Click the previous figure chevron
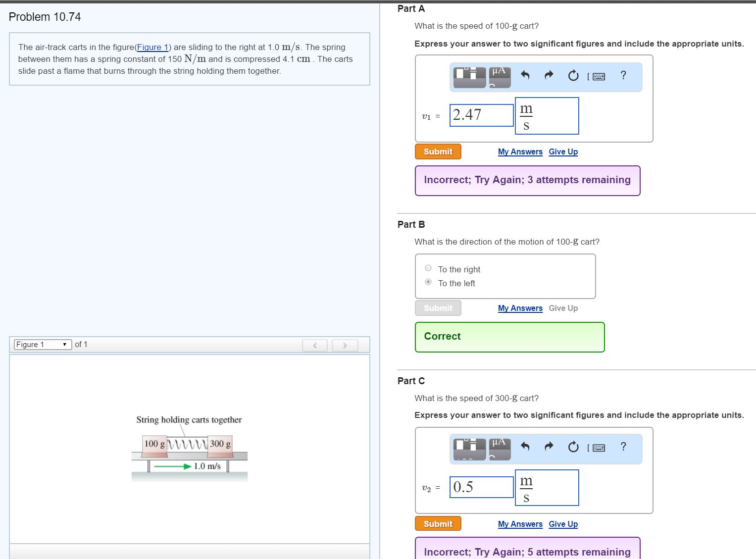 pyautogui.click(x=315, y=345)
